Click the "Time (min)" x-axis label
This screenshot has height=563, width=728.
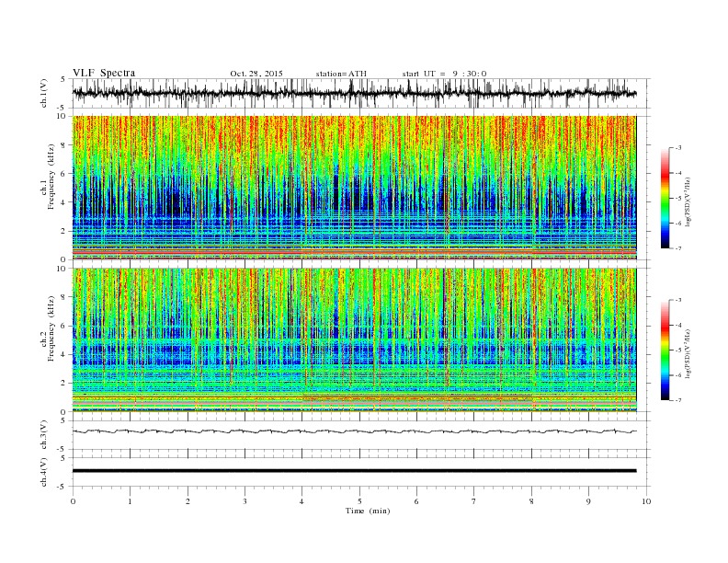pos(368,511)
